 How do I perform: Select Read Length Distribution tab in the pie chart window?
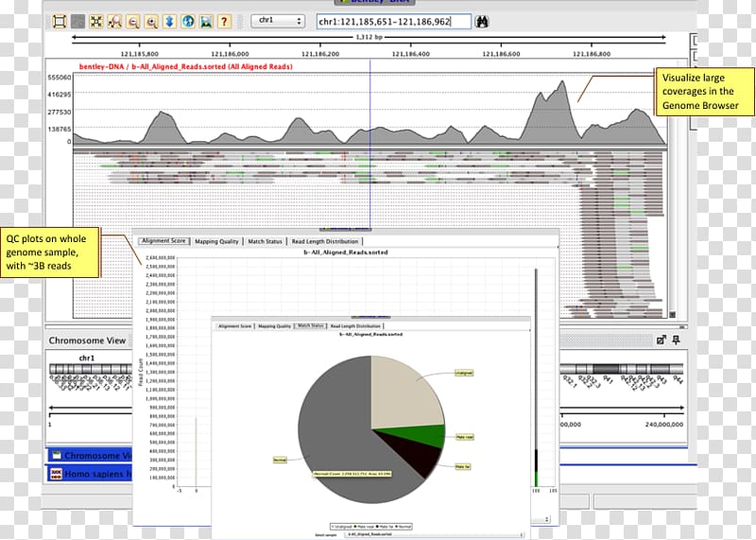click(x=355, y=326)
